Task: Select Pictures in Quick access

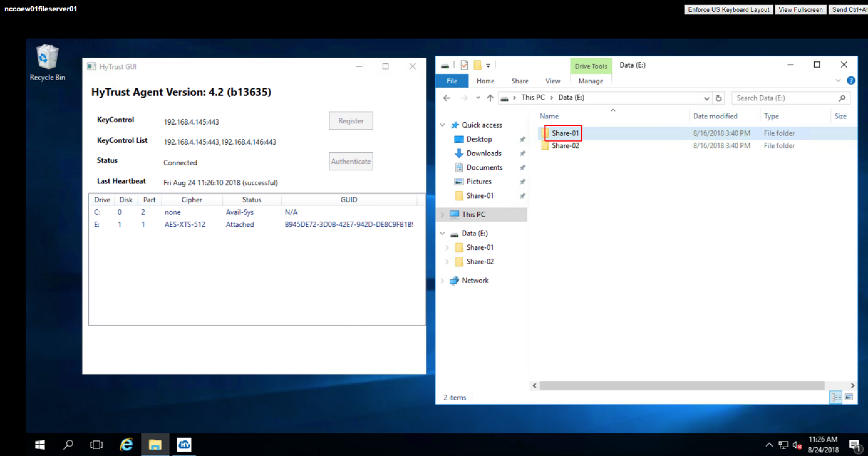Action: coord(479,182)
